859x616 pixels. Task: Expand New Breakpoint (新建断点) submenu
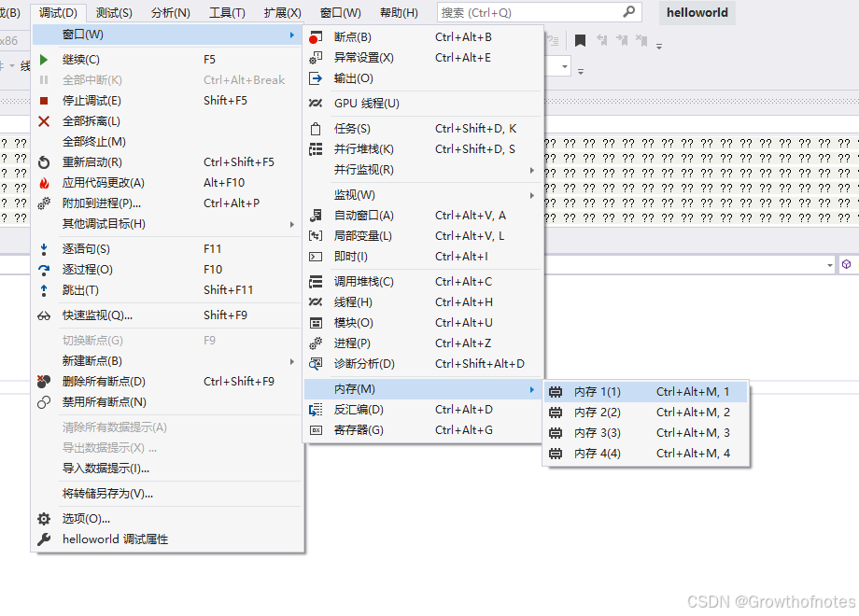tap(292, 362)
